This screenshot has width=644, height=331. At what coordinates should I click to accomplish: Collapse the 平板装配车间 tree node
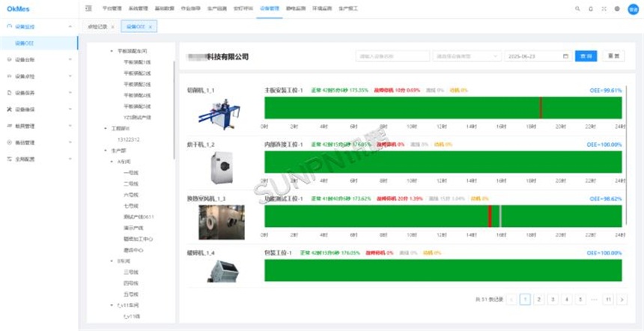point(112,52)
